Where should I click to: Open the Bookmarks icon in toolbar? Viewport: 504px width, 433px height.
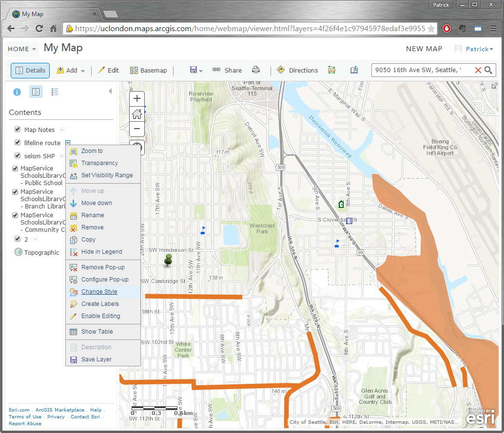pyautogui.click(x=354, y=70)
